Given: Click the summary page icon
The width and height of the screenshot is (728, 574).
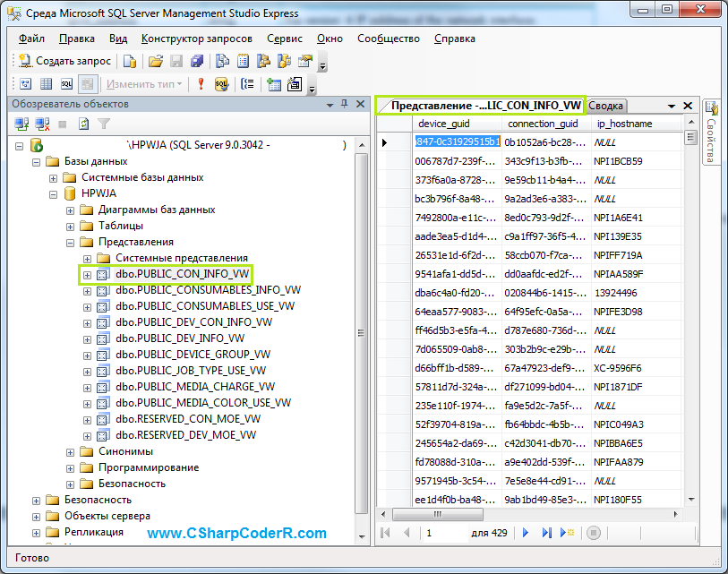Looking at the screenshot, I should [x=243, y=61].
